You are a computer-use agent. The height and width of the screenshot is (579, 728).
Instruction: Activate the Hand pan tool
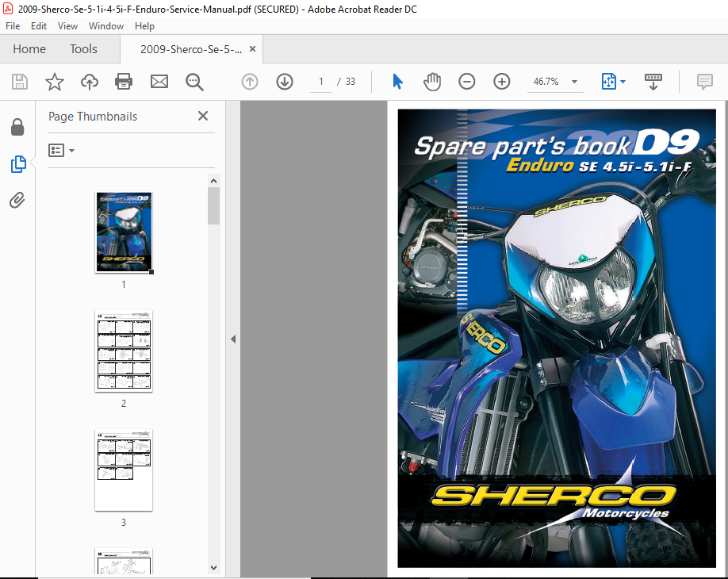coord(431,82)
